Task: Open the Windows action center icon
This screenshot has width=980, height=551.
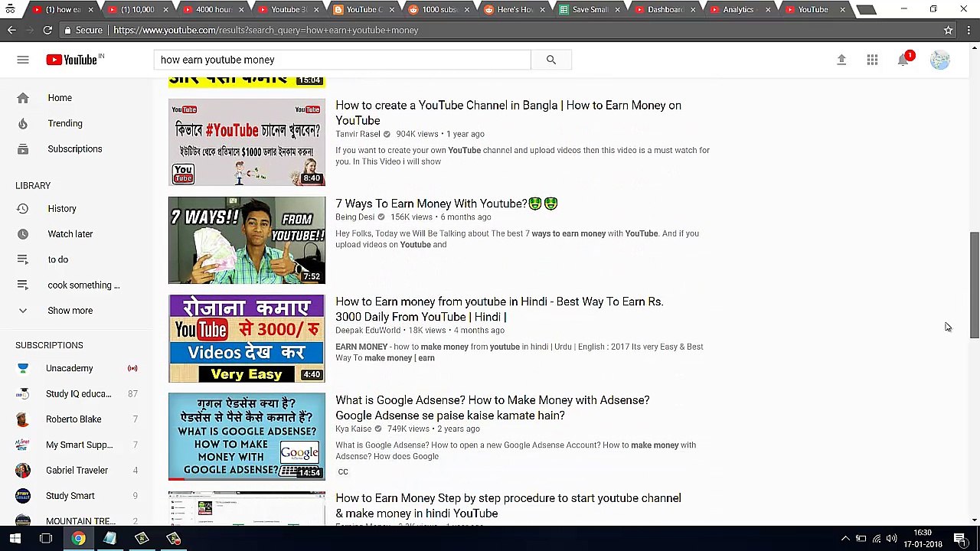Action: [960, 539]
